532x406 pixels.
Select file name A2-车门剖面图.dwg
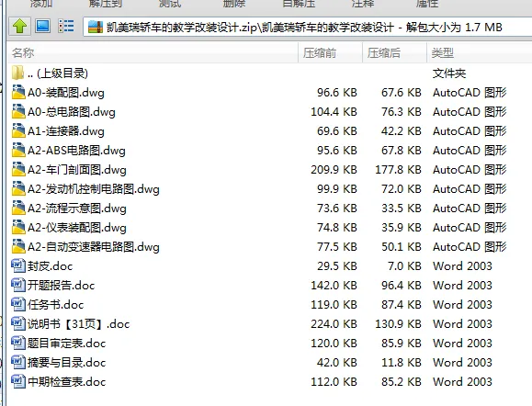[x=77, y=170]
